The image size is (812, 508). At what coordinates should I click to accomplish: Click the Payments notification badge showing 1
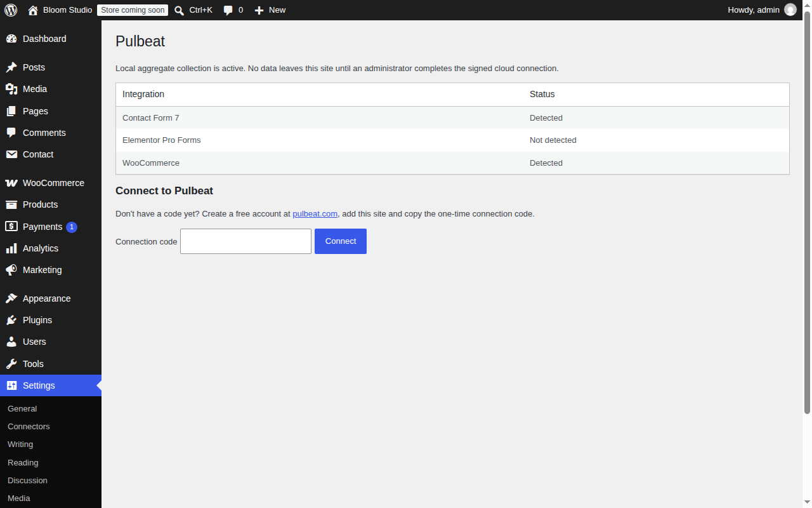[72, 227]
